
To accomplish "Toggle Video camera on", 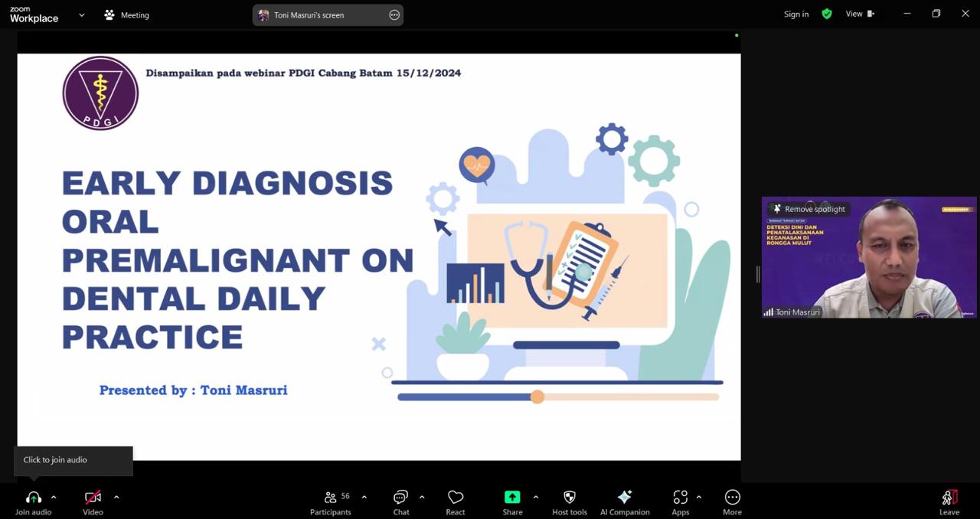I will point(93,498).
